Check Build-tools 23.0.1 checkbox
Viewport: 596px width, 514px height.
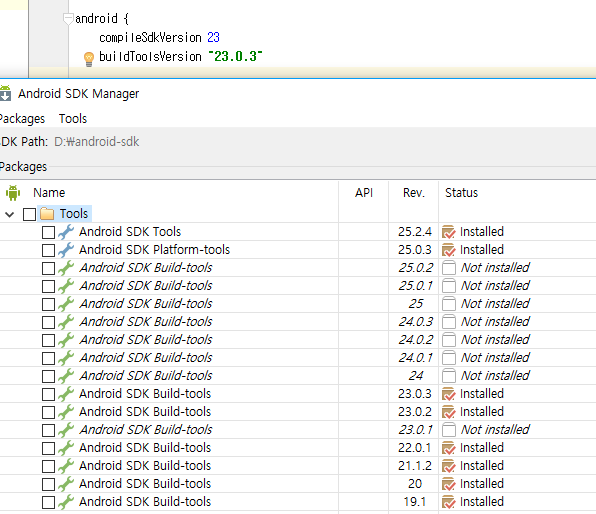[x=48, y=430]
